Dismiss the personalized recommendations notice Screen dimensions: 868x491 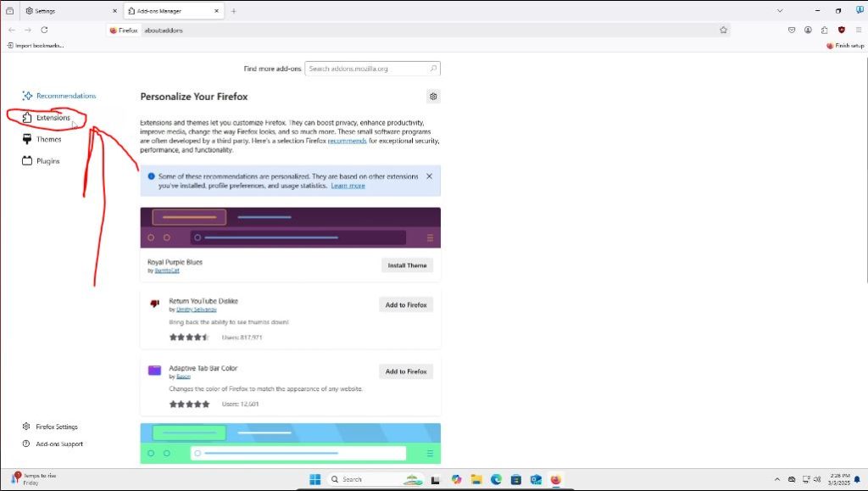click(429, 176)
